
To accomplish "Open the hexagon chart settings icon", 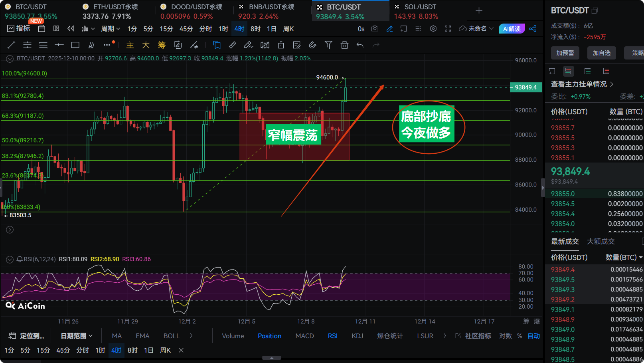I will tap(433, 29).
